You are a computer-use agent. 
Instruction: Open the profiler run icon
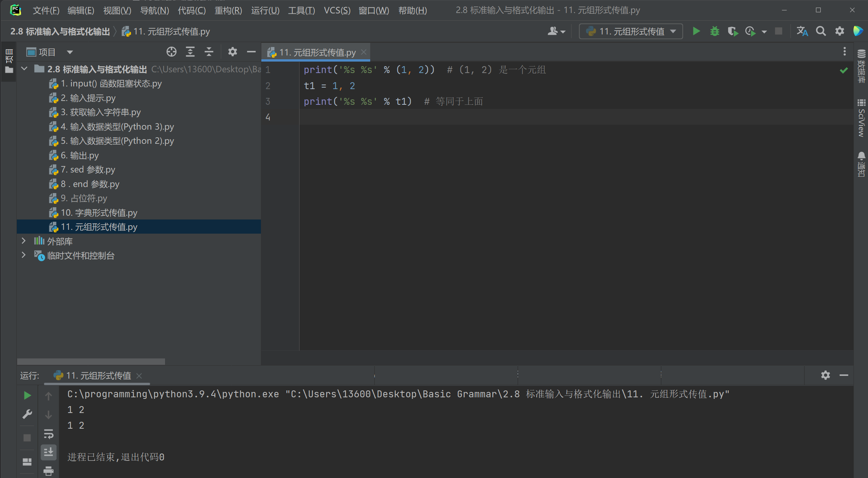pyautogui.click(x=751, y=31)
